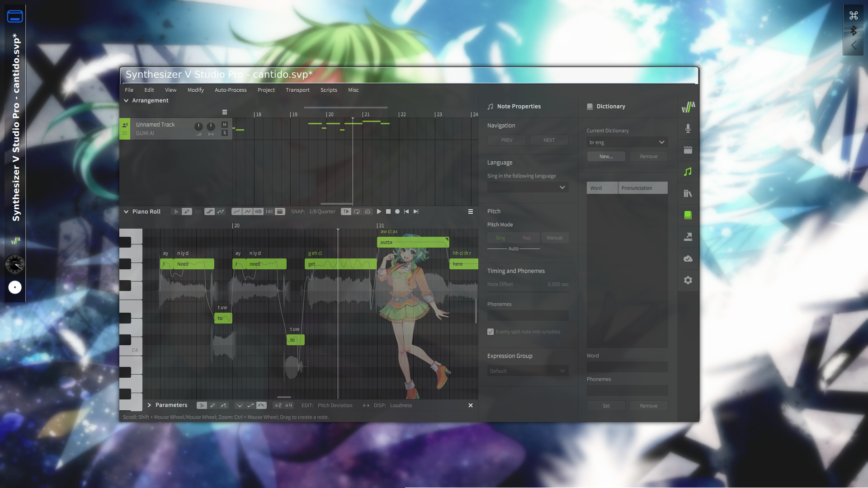The width and height of the screenshot is (868, 488).
Task: Adjust the track volume knob
Action: click(198, 127)
